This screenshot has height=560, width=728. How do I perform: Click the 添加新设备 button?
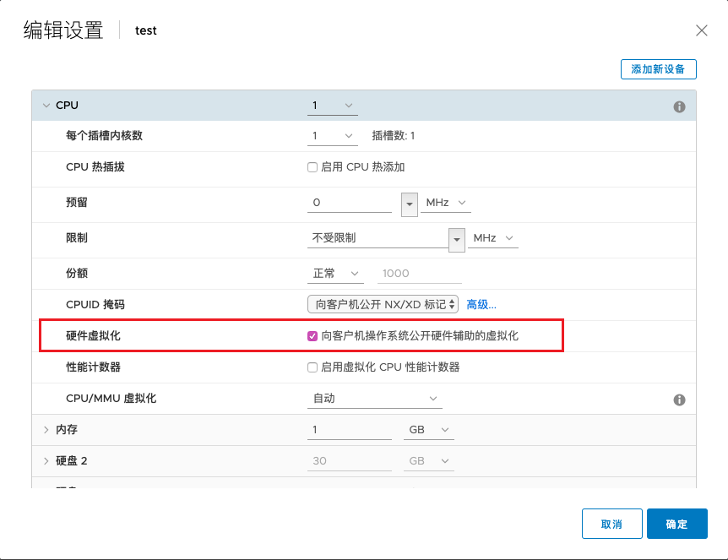point(658,69)
